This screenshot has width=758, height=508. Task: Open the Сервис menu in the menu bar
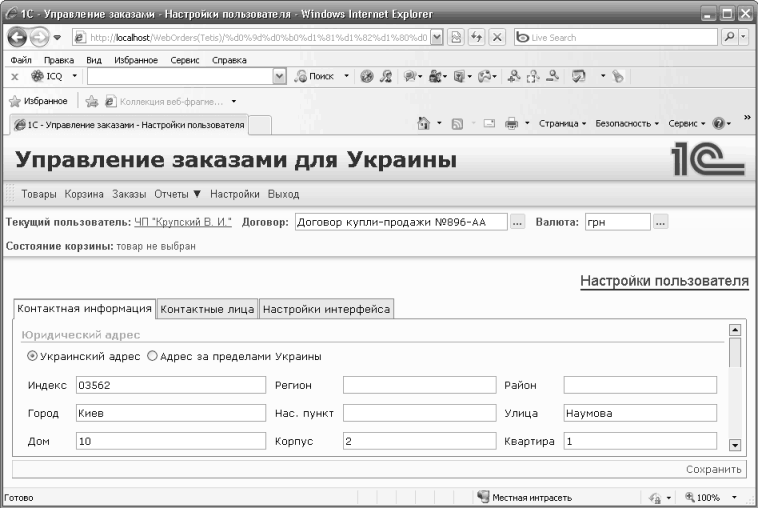tap(185, 60)
